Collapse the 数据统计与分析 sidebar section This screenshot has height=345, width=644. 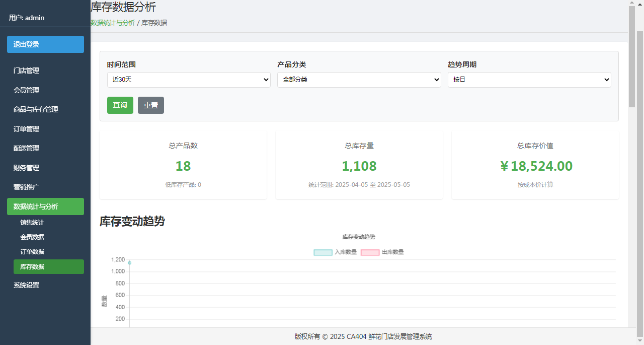[45, 206]
